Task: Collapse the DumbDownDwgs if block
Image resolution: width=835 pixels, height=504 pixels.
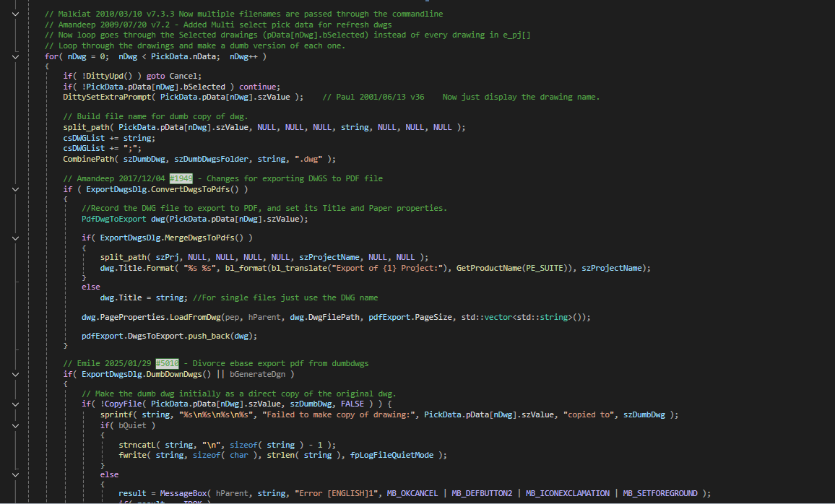Action: click(15, 375)
